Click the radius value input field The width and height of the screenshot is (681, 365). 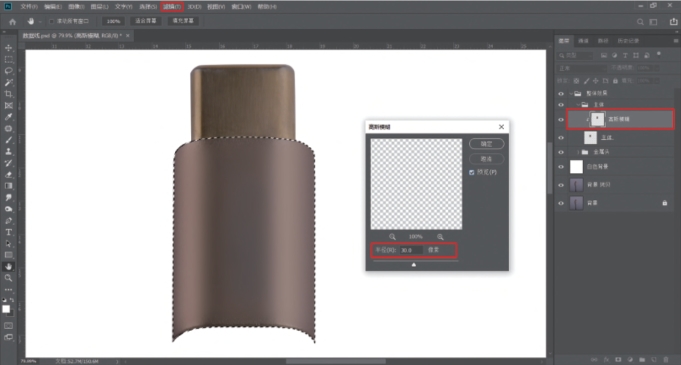(x=411, y=250)
